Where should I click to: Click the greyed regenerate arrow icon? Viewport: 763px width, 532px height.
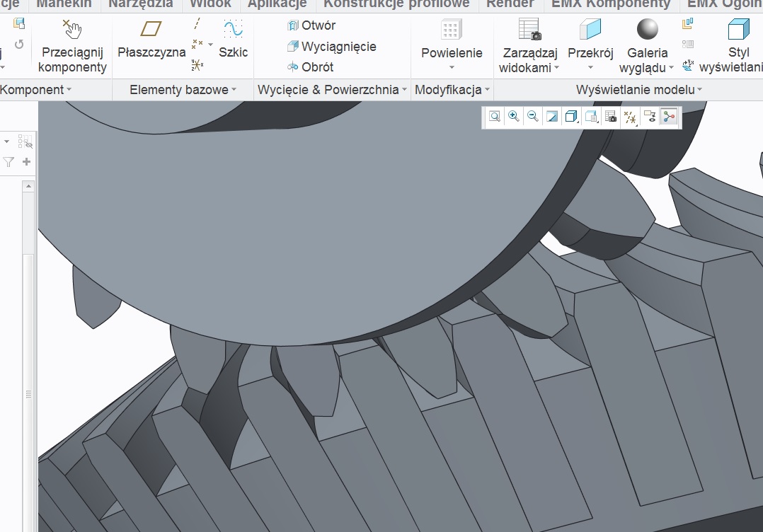(19, 45)
